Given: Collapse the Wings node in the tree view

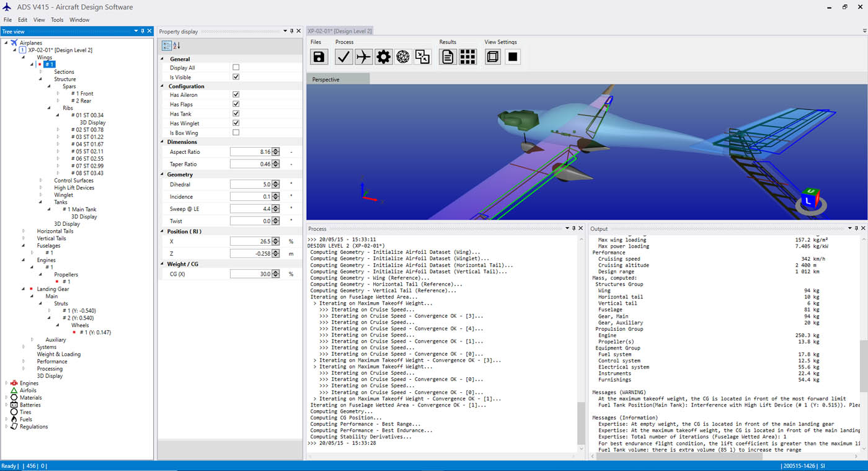Looking at the screenshot, I should [23, 56].
